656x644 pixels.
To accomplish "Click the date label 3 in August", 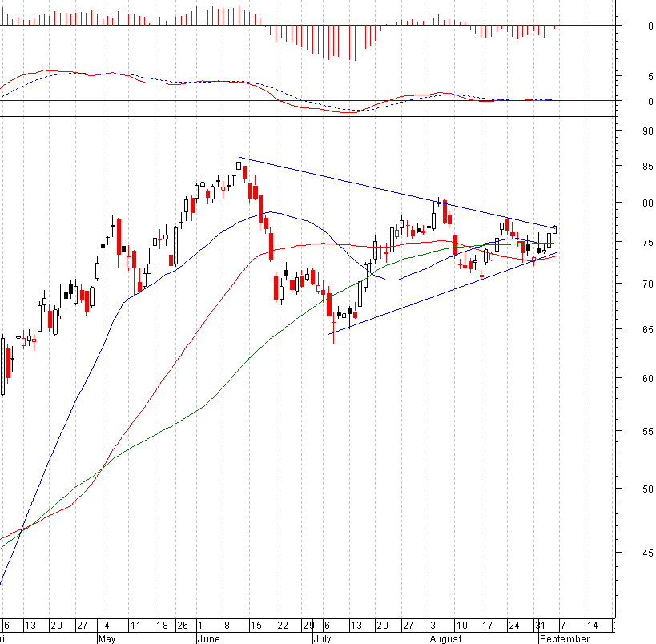I will coord(433,626).
